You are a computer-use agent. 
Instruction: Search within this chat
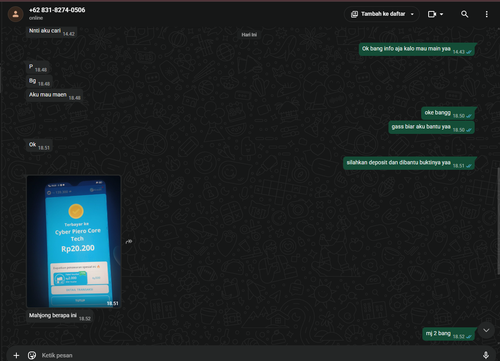coord(464,14)
